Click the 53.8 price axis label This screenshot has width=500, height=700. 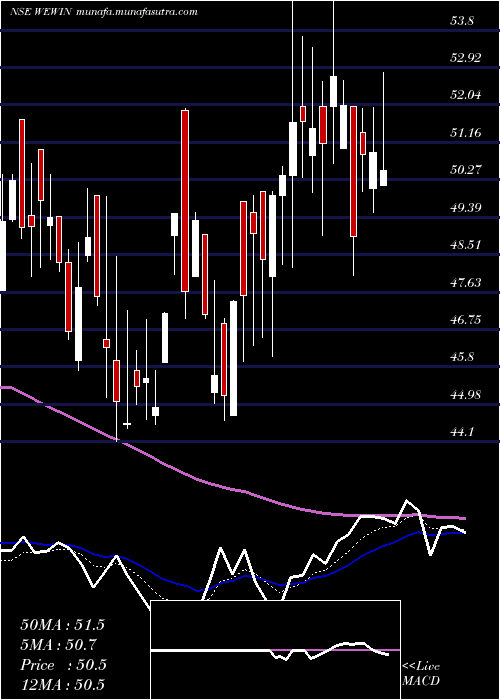click(x=462, y=21)
